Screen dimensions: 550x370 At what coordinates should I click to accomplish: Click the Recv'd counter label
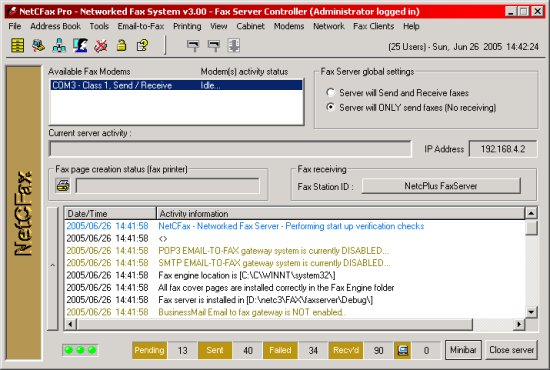pyautogui.click(x=346, y=350)
